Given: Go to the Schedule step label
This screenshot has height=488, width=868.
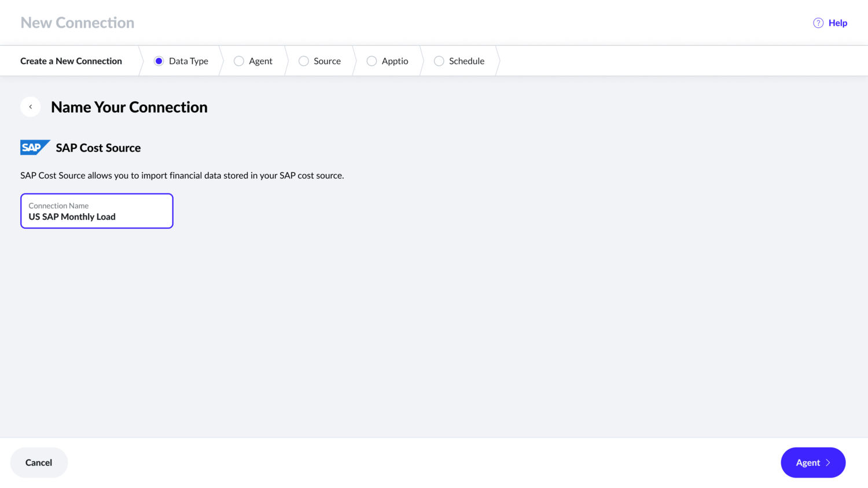Looking at the screenshot, I should [x=466, y=61].
